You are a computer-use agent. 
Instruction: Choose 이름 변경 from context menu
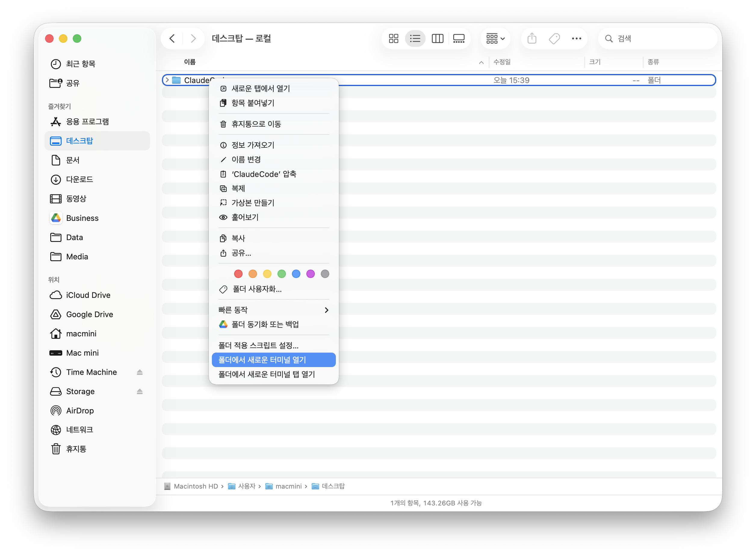pyautogui.click(x=274, y=159)
